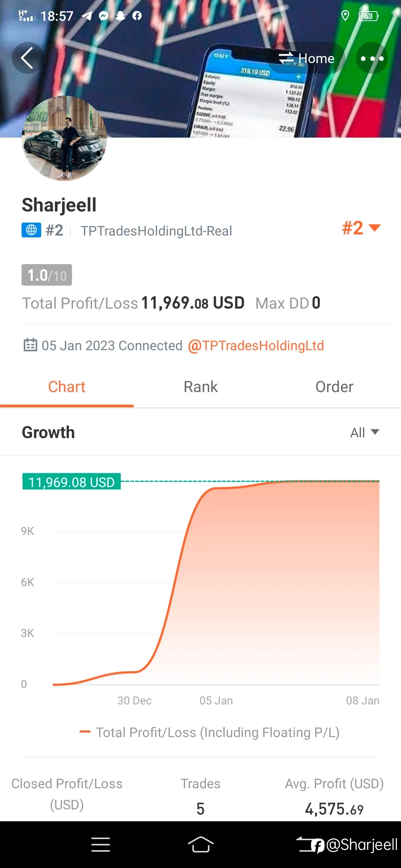Screen dimensions: 401x868
Task: Tap the 1.0/10 score badge
Action: [x=47, y=275]
